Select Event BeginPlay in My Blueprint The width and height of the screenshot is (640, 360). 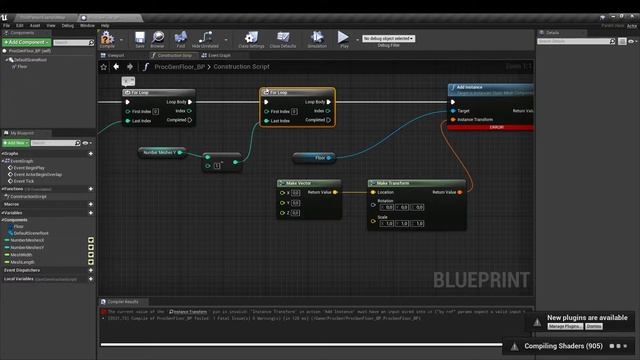click(x=29, y=168)
